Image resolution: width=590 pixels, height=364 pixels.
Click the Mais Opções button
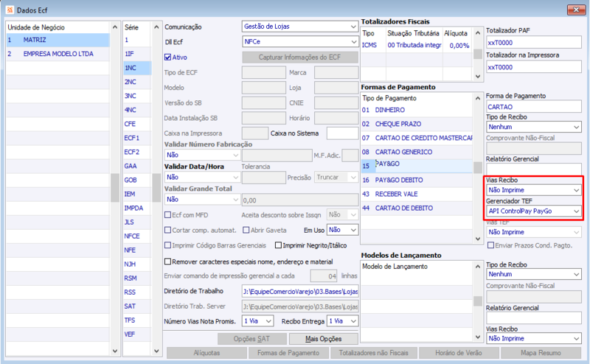323,339
